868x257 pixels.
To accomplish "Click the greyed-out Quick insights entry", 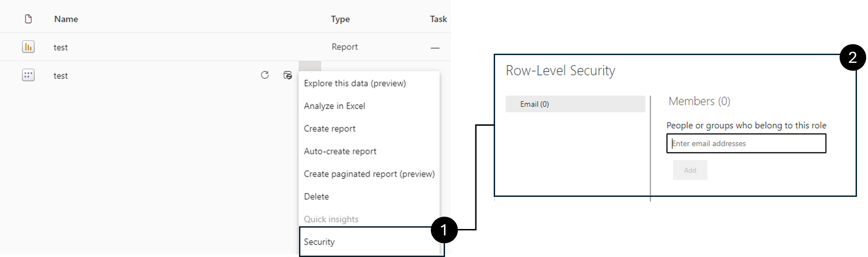I will pos(331,219).
